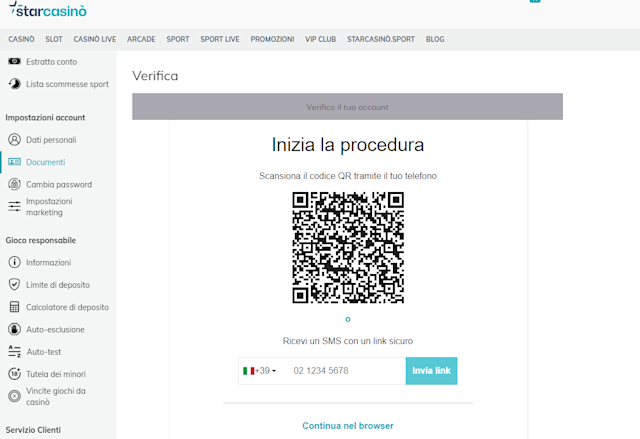640x439 pixels.
Task: Open the SLOT menu
Action: click(x=54, y=39)
